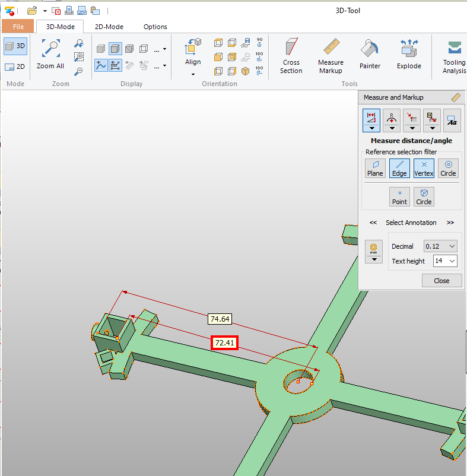Activate the Explode tool

(x=409, y=55)
